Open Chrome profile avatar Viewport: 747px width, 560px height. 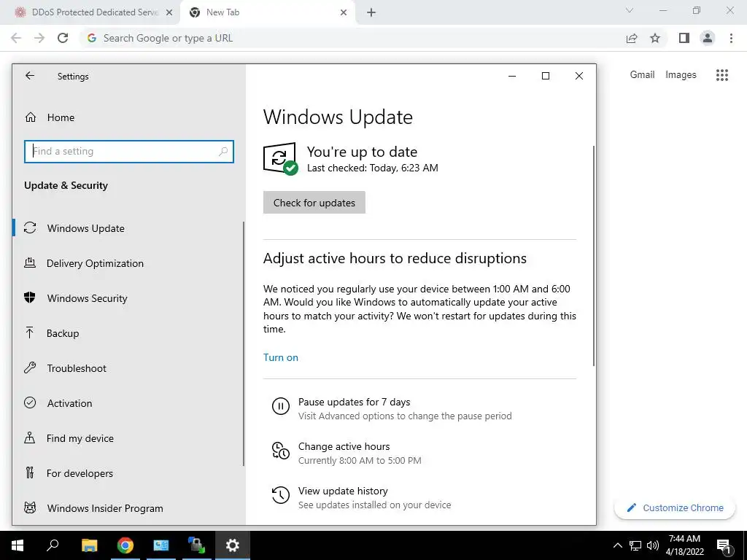[708, 38]
